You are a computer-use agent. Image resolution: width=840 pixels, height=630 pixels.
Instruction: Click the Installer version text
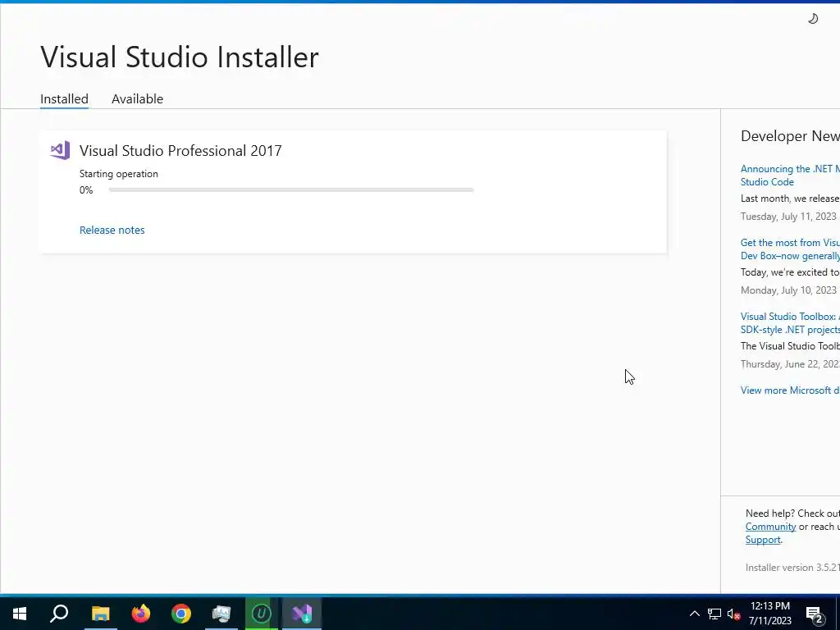pos(792,568)
